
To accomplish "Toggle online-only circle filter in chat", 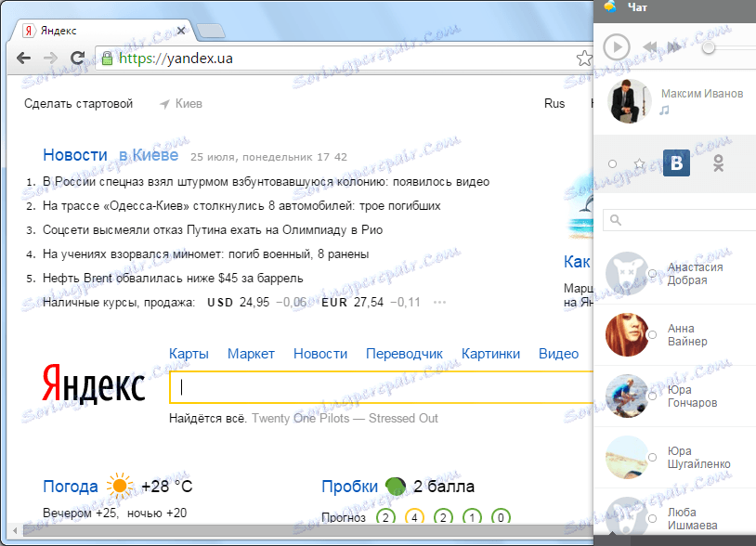I will tap(612, 163).
